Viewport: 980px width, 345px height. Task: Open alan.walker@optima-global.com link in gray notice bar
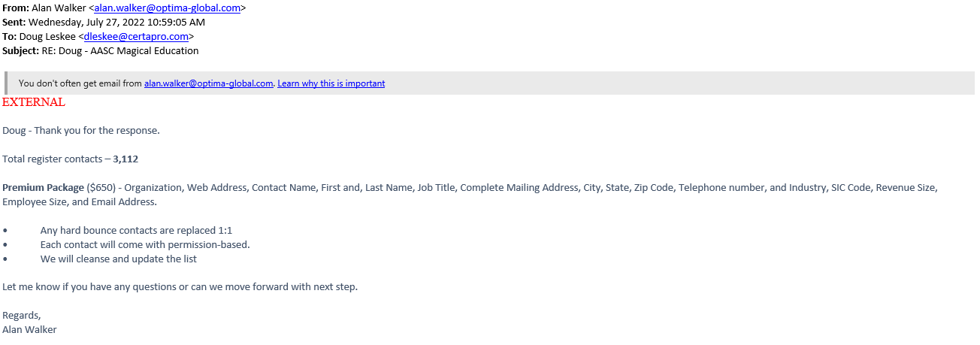tap(208, 83)
